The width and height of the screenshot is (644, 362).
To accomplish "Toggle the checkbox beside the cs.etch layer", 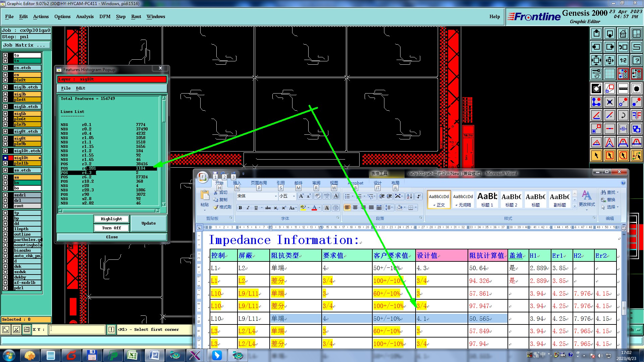I will 5,68.
